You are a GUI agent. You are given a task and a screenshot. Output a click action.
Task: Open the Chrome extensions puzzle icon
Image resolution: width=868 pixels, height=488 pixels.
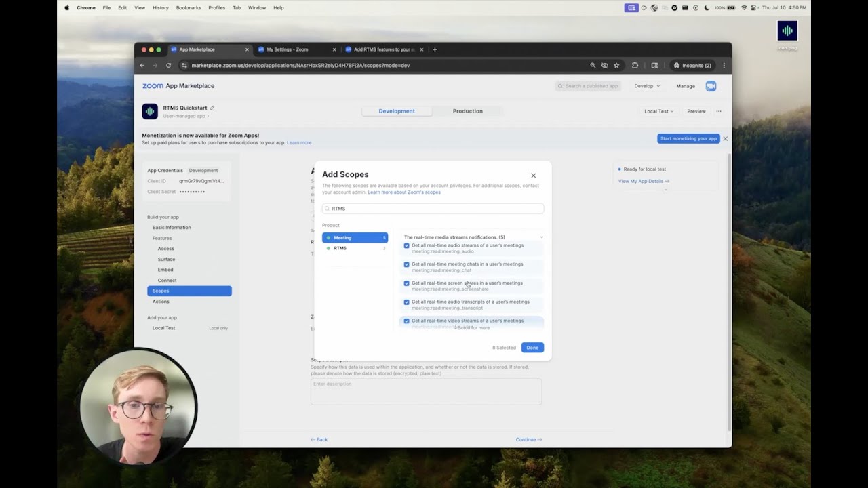point(635,66)
